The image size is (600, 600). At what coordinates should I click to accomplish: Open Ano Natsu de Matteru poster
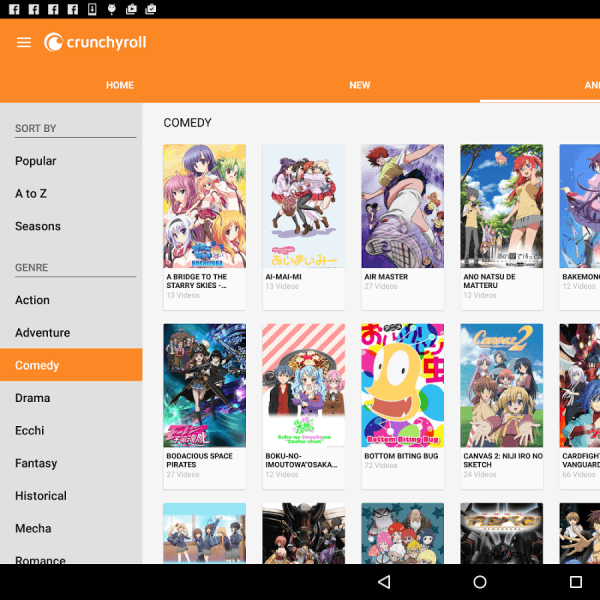(x=502, y=206)
